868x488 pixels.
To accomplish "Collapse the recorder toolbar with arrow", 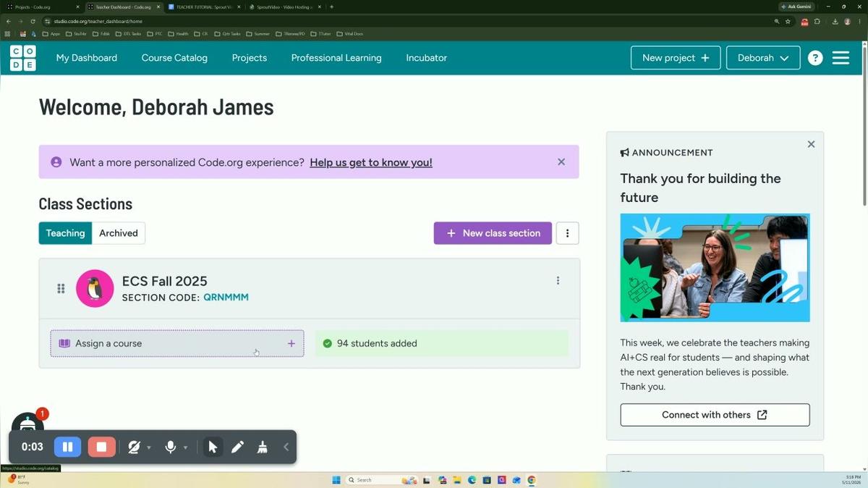I will [x=286, y=447].
